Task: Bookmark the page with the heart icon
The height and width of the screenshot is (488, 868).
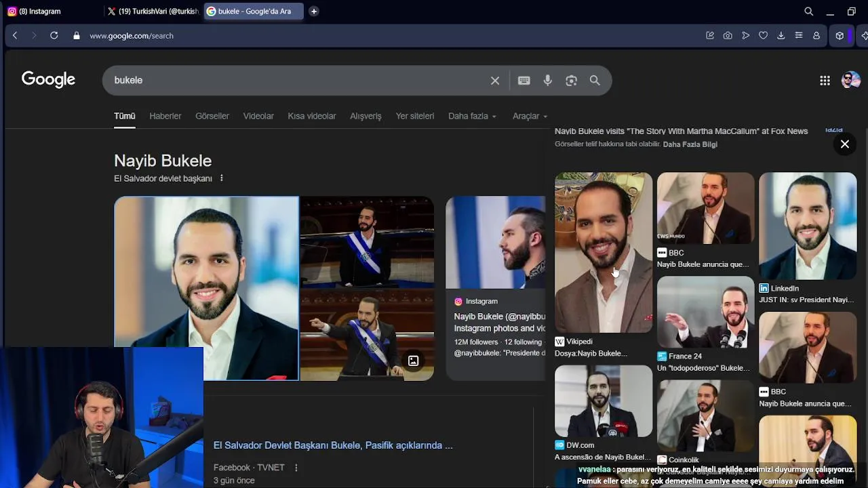Action: click(x=763, y=35)
